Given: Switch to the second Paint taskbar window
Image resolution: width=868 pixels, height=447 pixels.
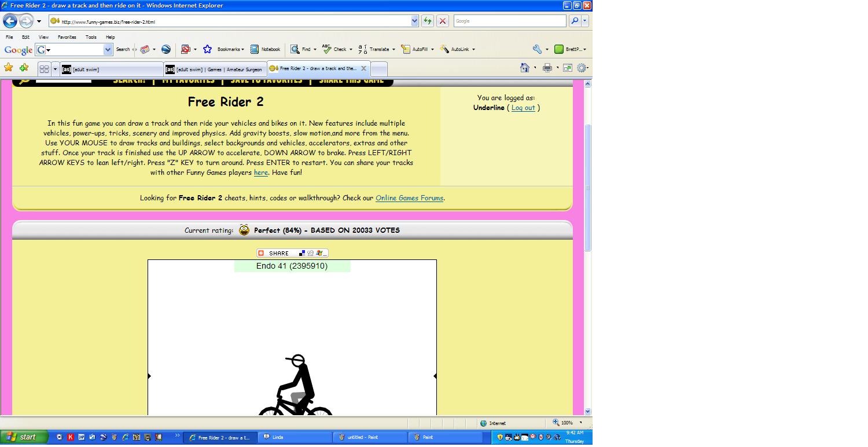Looking at the screenshot, I should [x=446, y=437].
